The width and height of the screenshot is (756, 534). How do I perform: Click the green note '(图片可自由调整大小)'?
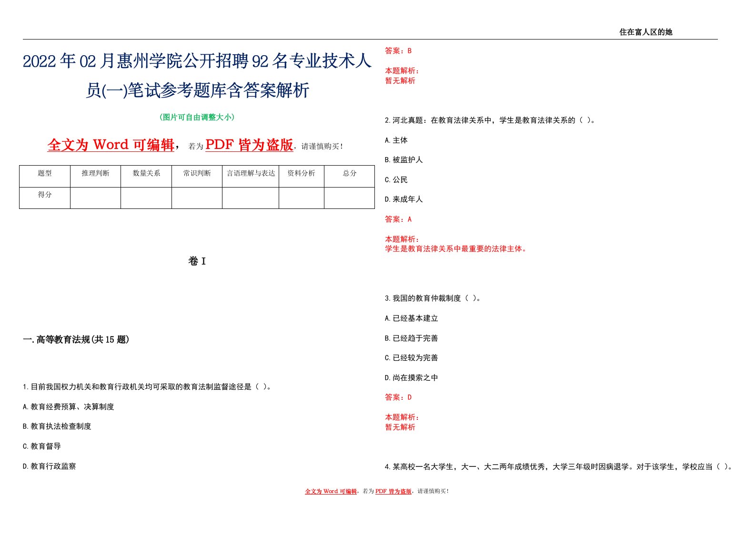click(197, 117)
